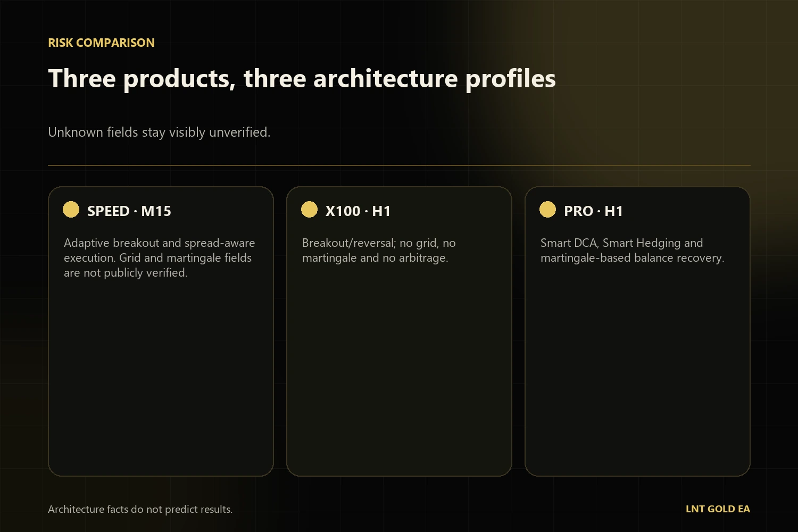Click the gold dot beside PRO · H1

click(x=547, y=210)
